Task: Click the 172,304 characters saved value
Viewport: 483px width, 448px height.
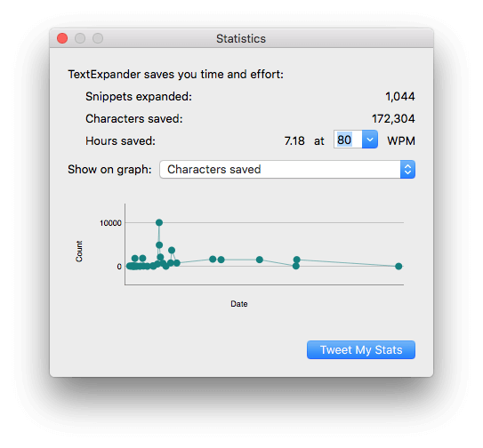Action: pos(393,118)
